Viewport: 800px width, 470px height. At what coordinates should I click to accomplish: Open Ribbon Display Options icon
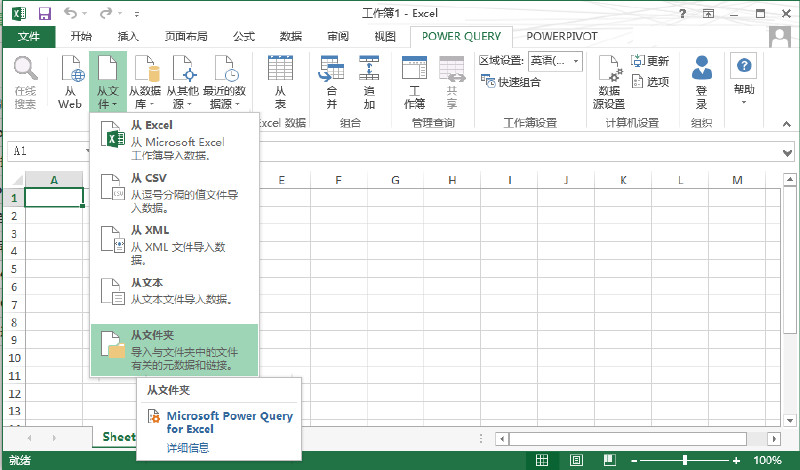click(708, 14)
